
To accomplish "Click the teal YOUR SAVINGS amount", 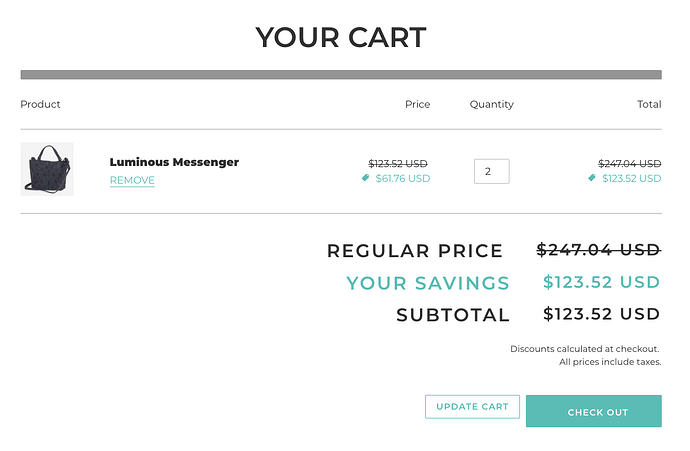I will pos(601,282).
